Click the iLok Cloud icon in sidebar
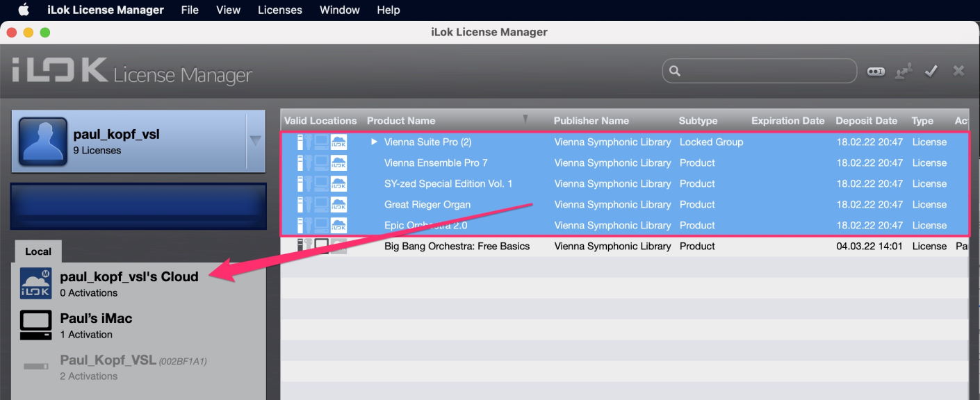The width and height of the screenshot is (980, 400). 35,283
